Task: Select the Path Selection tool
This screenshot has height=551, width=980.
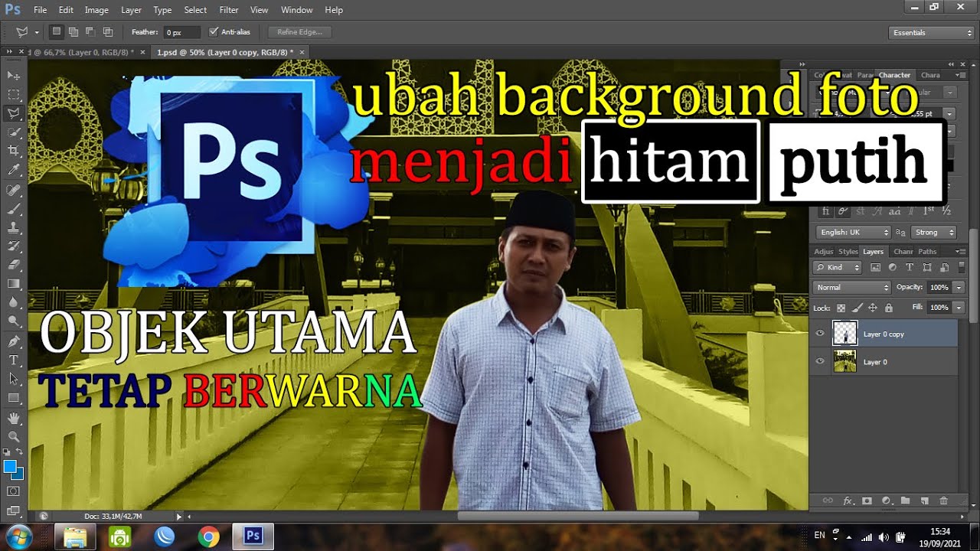Action: tap(14, 379)
